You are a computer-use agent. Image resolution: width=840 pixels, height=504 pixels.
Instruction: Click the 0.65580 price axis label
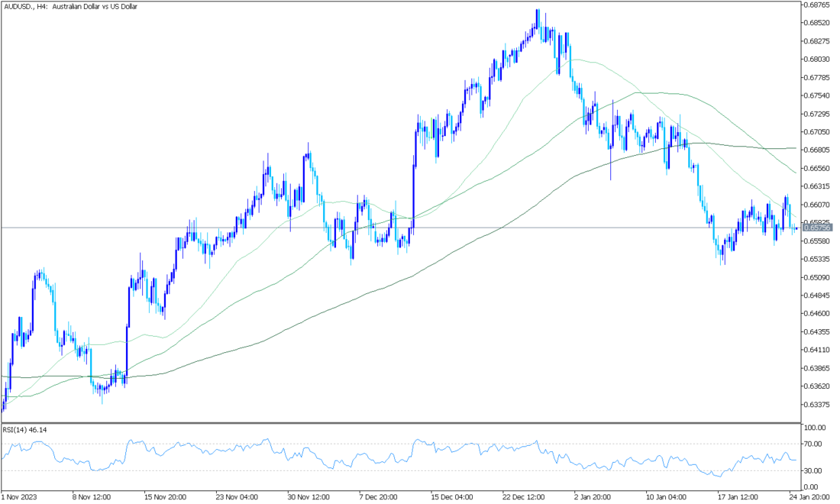click(x=818, y=241)
